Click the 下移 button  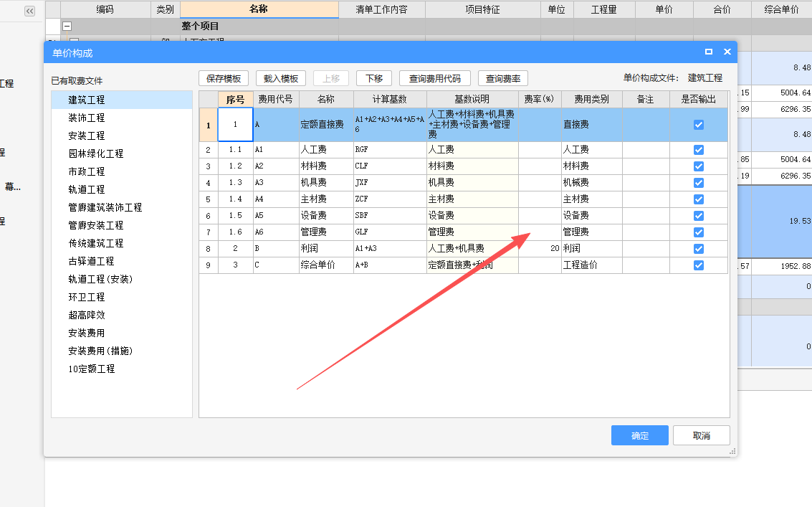[x=374, y=78]
